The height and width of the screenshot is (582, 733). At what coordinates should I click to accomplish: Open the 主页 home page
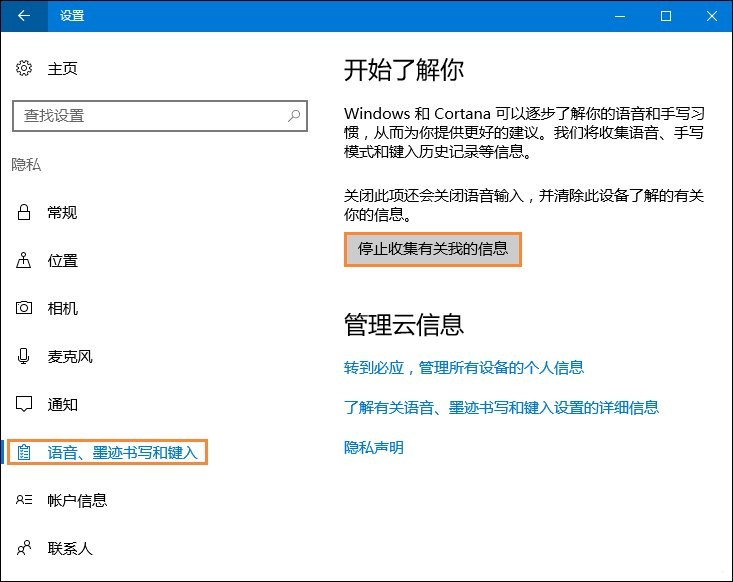click(x=62, y=69)
